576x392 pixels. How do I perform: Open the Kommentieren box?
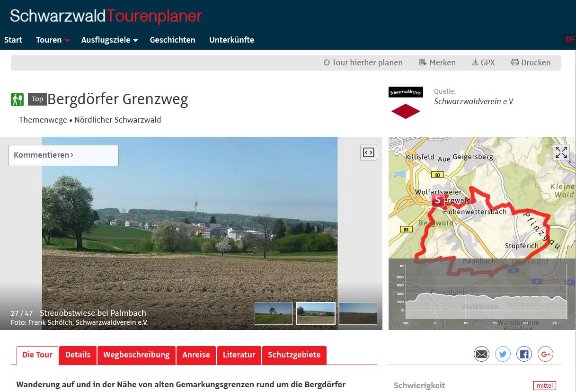63,155
